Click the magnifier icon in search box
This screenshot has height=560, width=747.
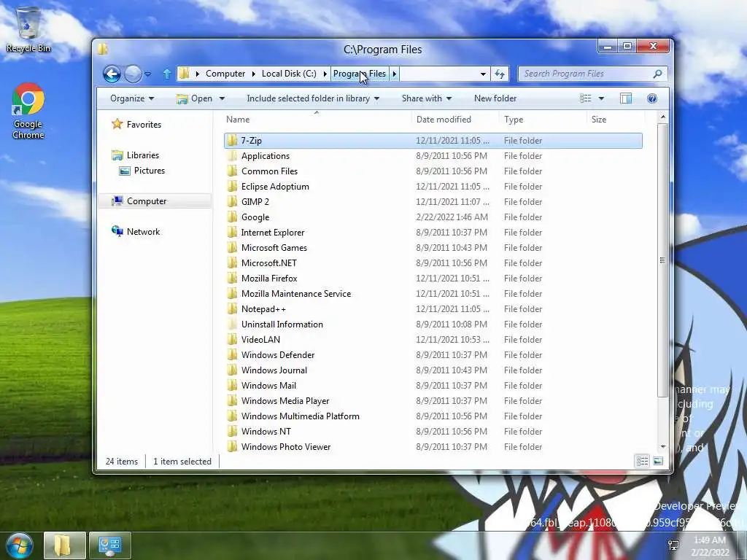pyautogui.click(x=657, y=74)
